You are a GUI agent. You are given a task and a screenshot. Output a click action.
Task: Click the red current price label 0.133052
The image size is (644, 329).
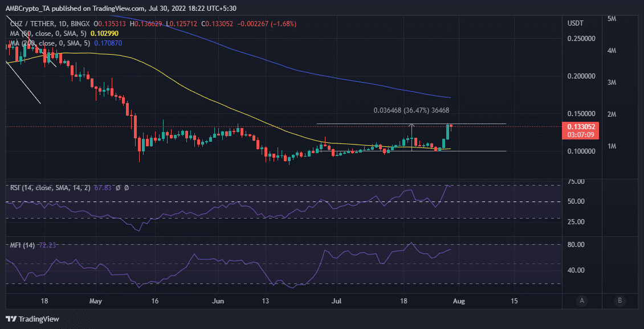click(581, 127)
